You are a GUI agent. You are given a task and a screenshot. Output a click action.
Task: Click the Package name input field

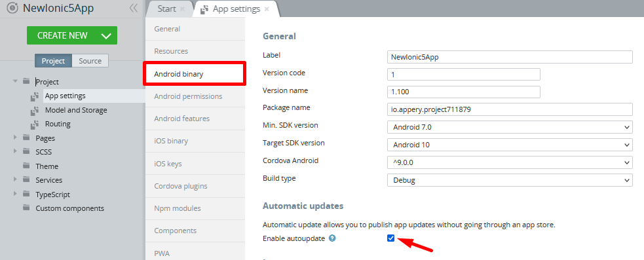[x=510, y=109]
